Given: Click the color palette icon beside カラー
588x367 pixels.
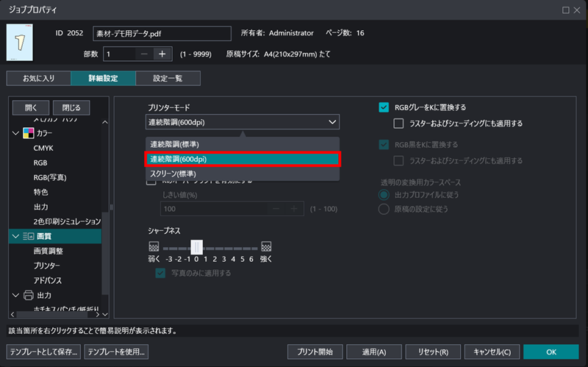Looking at the screenshot, I should tap(29, 133).
